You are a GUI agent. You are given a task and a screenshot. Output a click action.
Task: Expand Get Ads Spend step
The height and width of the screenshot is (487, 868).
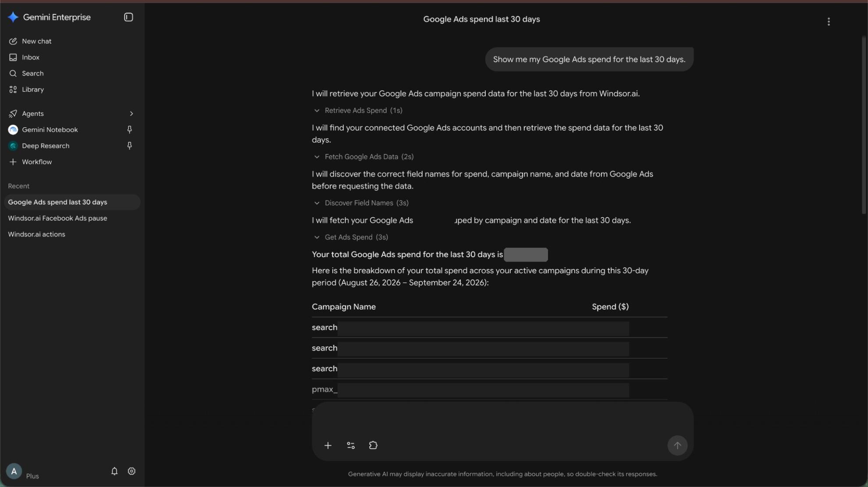(351, 237)
